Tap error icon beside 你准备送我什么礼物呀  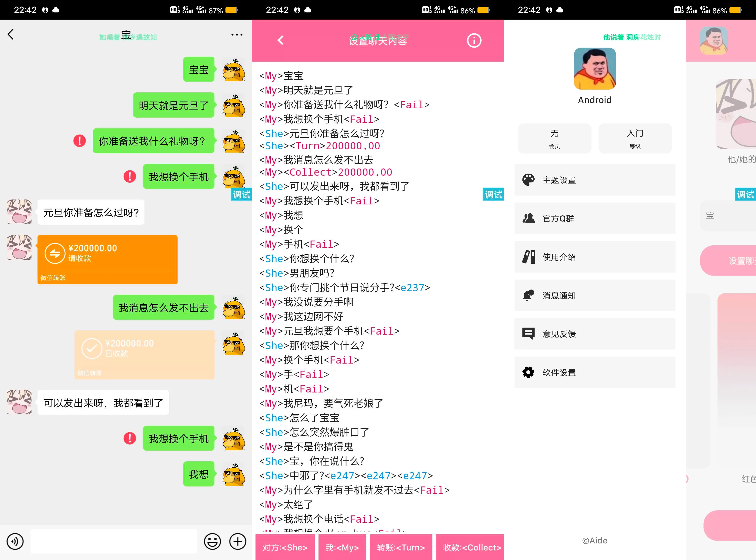[80, 141]
